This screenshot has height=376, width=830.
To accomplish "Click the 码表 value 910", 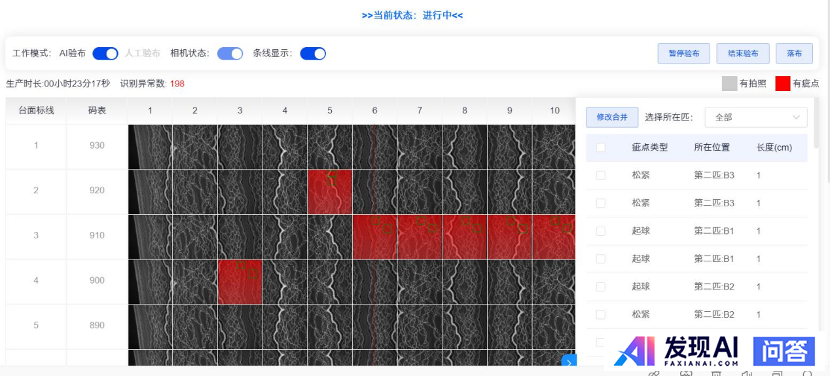I will 97,236.
